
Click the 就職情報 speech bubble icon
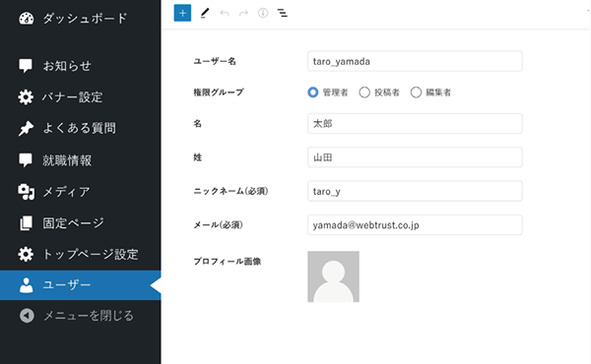coord(26,160)
